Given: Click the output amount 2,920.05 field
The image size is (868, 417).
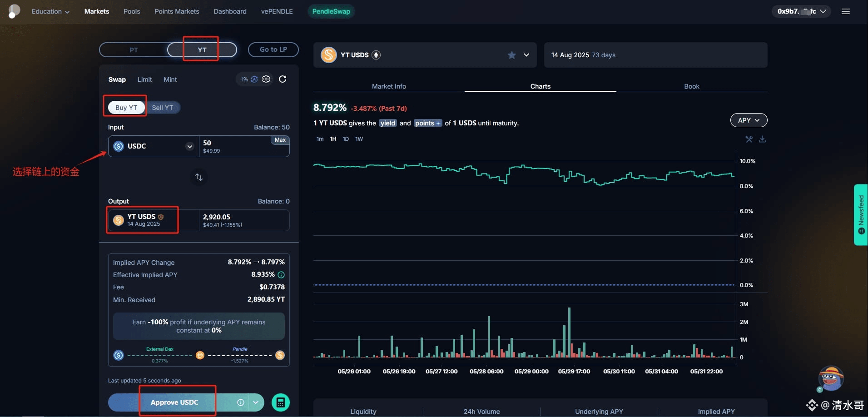Looking at the screenshot, I should tap(244, 220).
